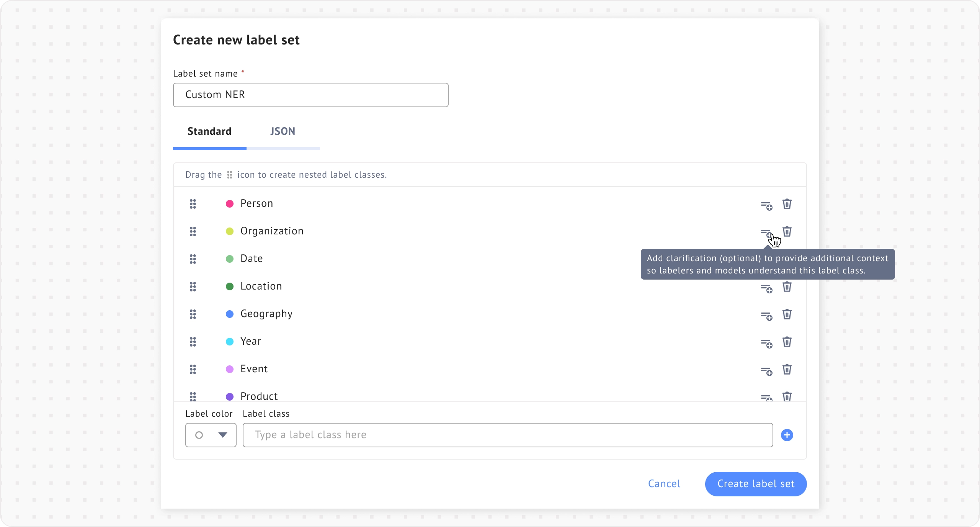
Task: Select the Standard tab
Action: pyautogui.click(x=209, y=131)
